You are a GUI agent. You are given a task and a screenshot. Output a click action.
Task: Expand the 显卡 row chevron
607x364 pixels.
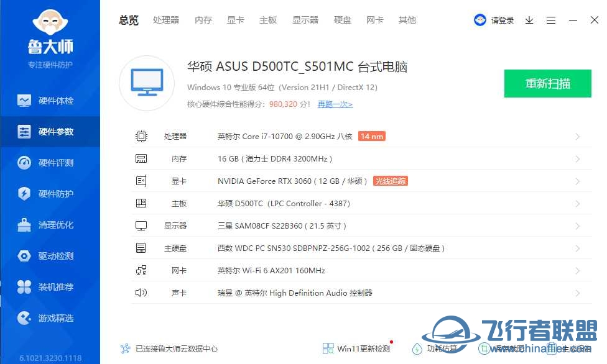coord(577,181)
